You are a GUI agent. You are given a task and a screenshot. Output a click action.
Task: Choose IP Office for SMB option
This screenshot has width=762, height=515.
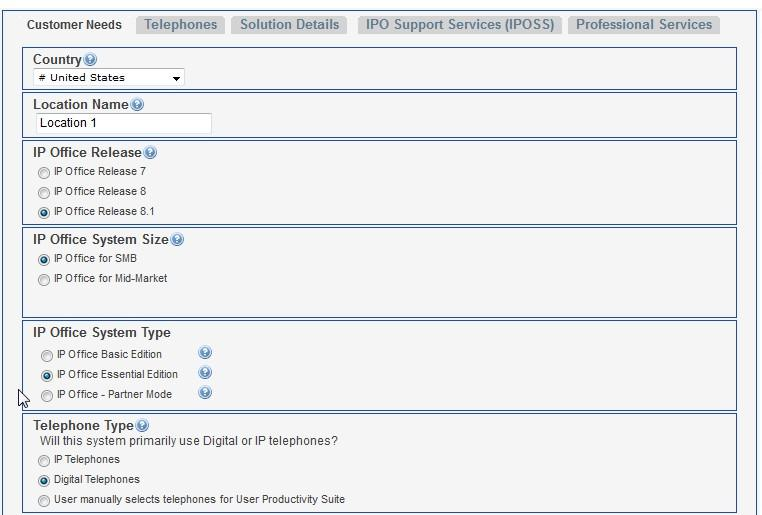(44, 259)
